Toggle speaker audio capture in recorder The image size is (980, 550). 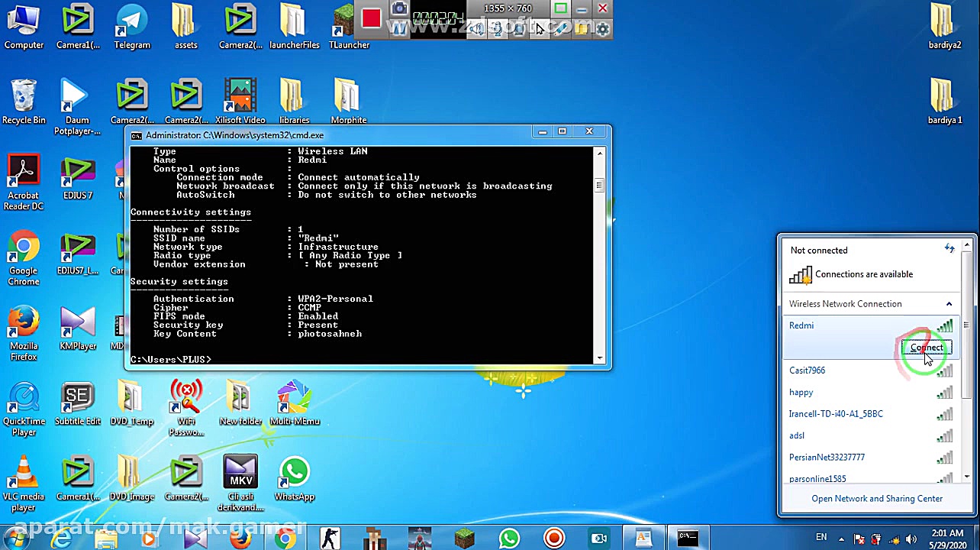(x=477, y=29)
